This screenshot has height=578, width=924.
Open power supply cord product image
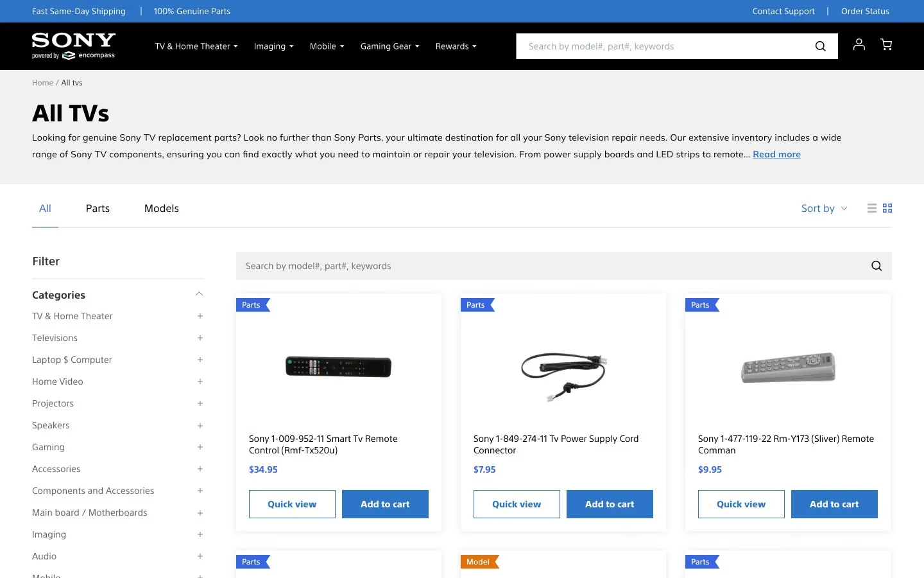(x=563, y=377)
